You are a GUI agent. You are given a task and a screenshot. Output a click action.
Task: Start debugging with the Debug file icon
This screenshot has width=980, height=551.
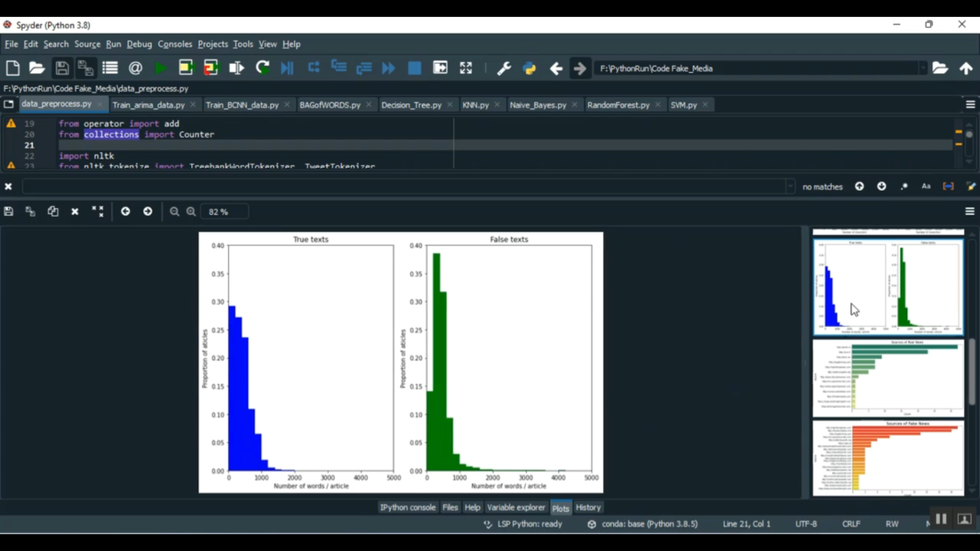tap(287, 68)
